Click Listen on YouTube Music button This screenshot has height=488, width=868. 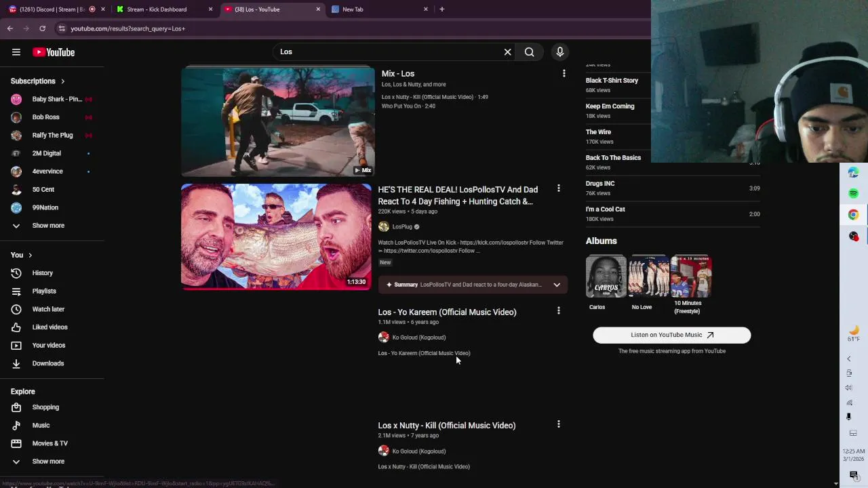[x=672, y=335]
